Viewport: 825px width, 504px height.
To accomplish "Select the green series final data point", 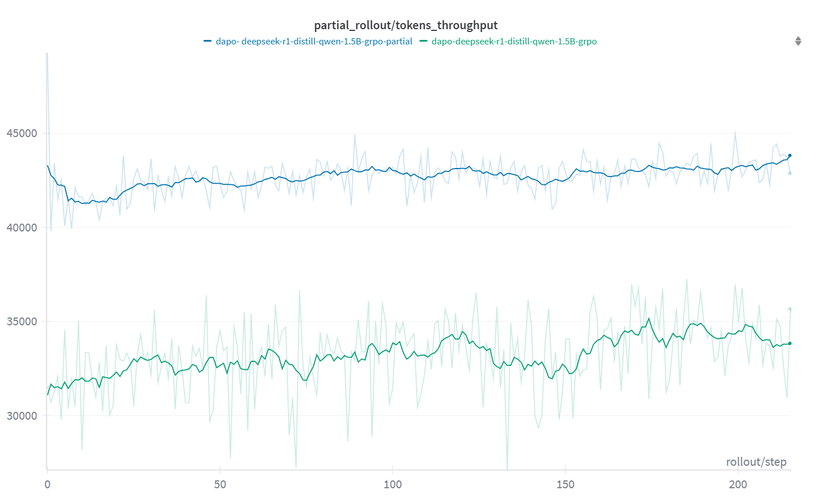I will pyautogui.click(x=790, y=343).
